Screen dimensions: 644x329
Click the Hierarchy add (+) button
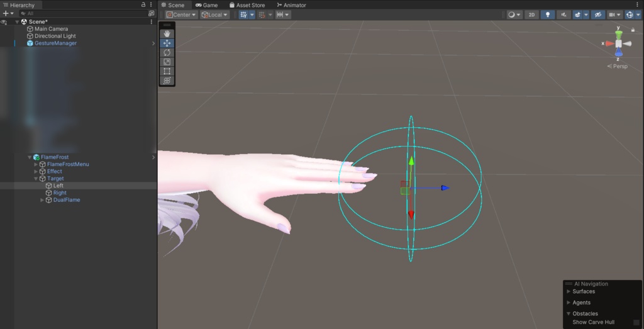[5, 14]
